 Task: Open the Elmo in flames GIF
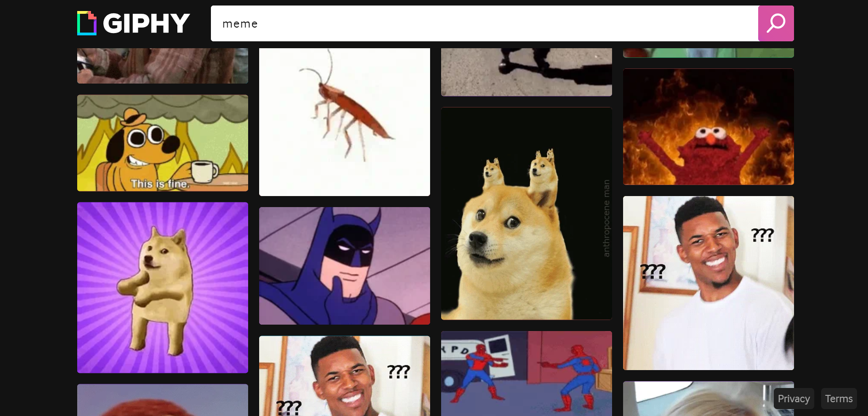click(x=709, y=127)
